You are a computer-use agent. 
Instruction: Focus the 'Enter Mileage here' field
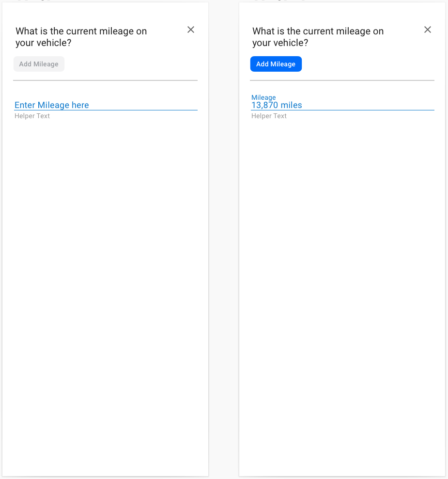pos(52,105)
